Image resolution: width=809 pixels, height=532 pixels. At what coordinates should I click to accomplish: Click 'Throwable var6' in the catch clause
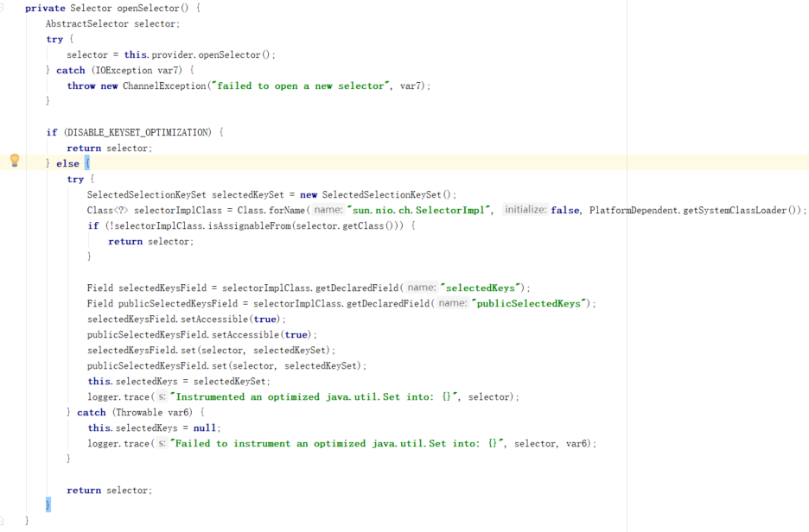152,413
